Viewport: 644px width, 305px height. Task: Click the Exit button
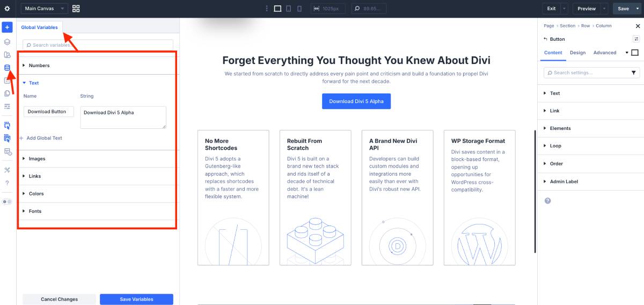tap(551, 9)
